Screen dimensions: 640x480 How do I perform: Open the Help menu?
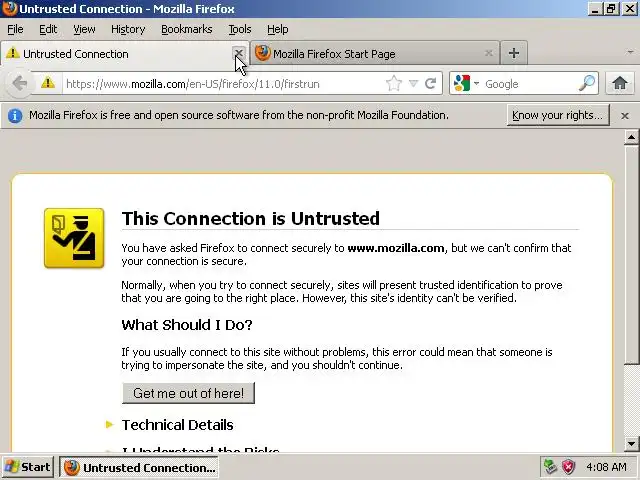[278, 29]
